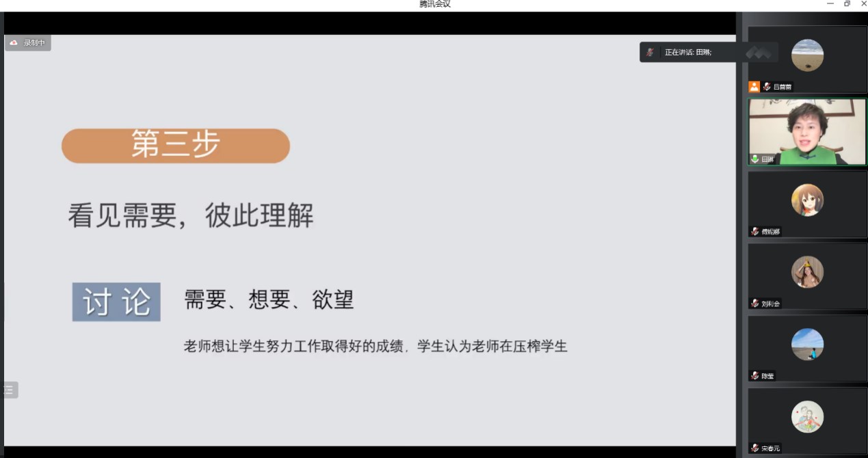868x458 pixels.
Task: Click the muted microphone icon beside 吕蔷蔷
Action: pyautogui.click(x=767, y=87)
